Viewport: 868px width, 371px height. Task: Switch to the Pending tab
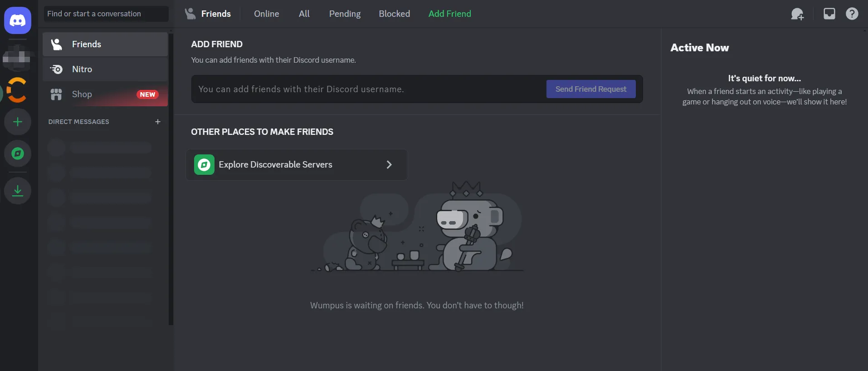345,14
